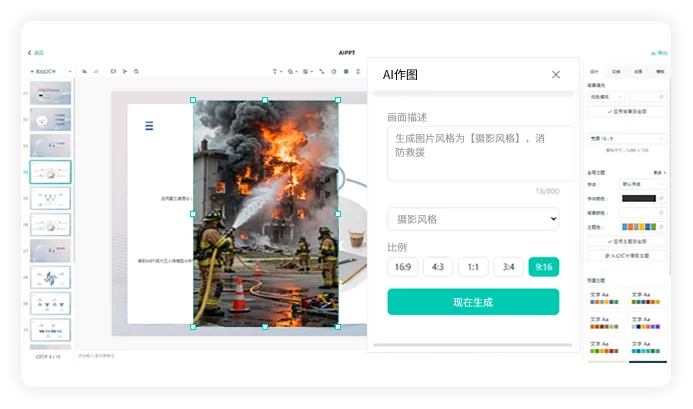Open the image tool dropdown arrow
This screenshot has height=409, width=693.
click(312, 71)
